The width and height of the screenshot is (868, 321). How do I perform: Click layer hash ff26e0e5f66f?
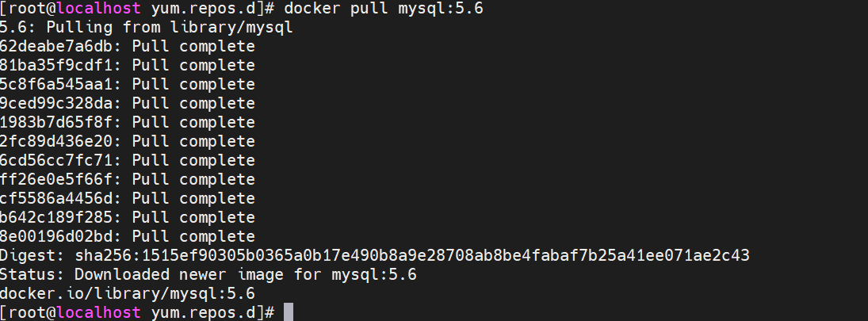click(x=61, y=180)
